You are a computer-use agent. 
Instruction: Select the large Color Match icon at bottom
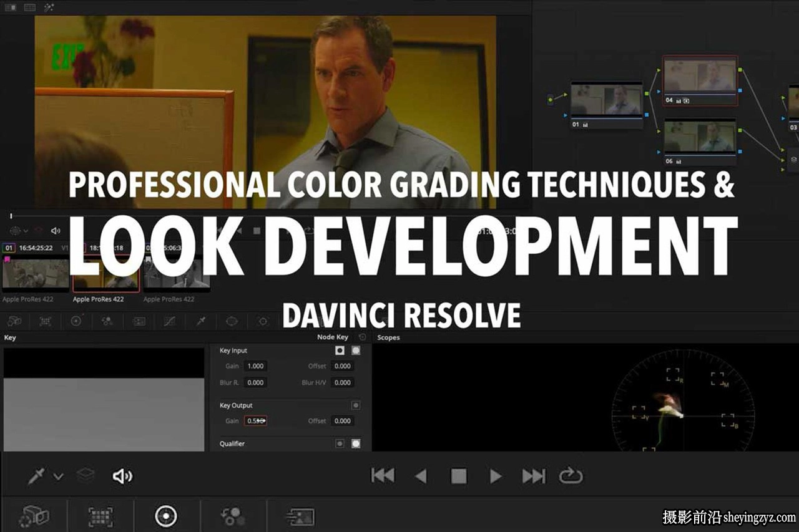[x=100, y=516]
